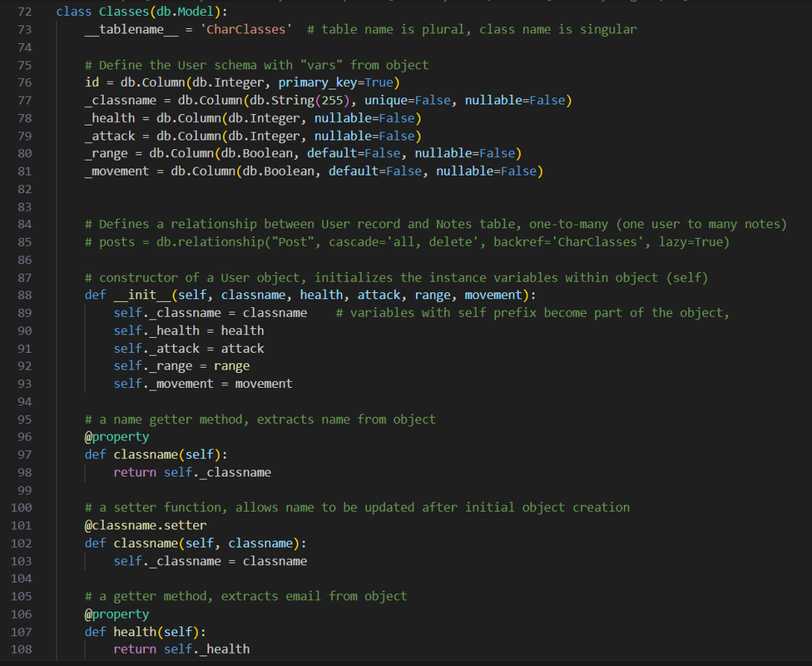The height and width of the screenshot is (666, 812).
Task: Click 'return' keyword on line 98
Action: coord(135,473)
